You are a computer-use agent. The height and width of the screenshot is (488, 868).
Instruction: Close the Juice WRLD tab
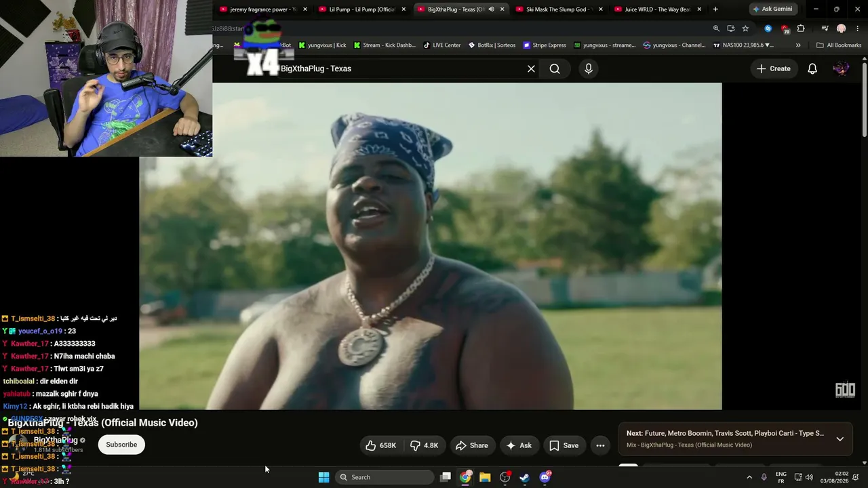pyautogui.click(x=699, y=9)
